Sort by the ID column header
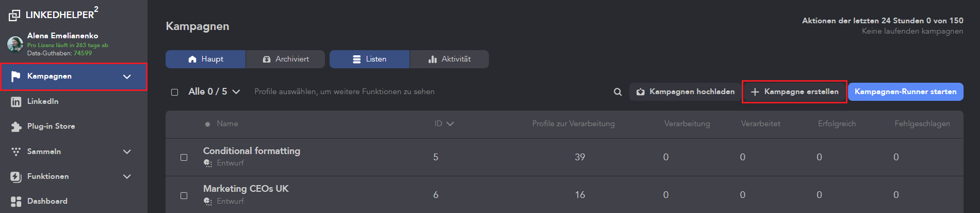The width and height of the screenshot is (980, 213). pos(444,124)
